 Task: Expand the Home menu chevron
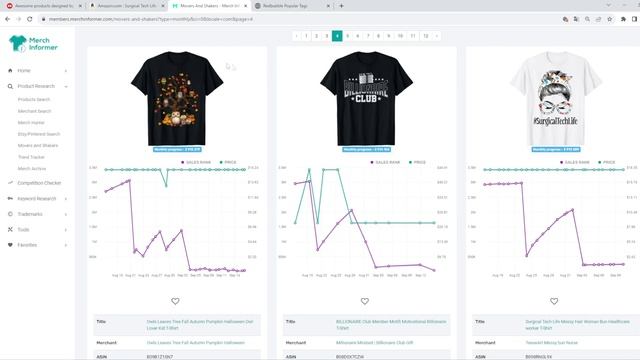tap(66, 71)
